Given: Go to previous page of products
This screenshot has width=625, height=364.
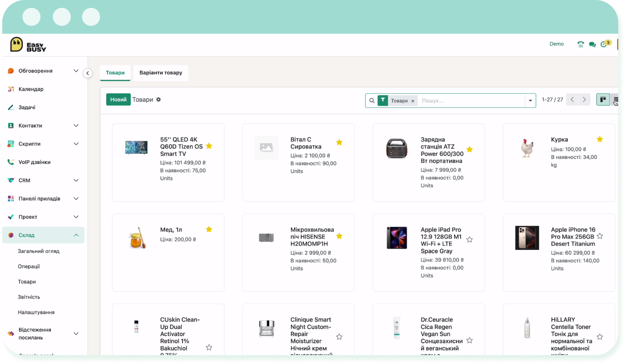Looking at the screenshot, I should pyautogui.click(x=572, y=100).
